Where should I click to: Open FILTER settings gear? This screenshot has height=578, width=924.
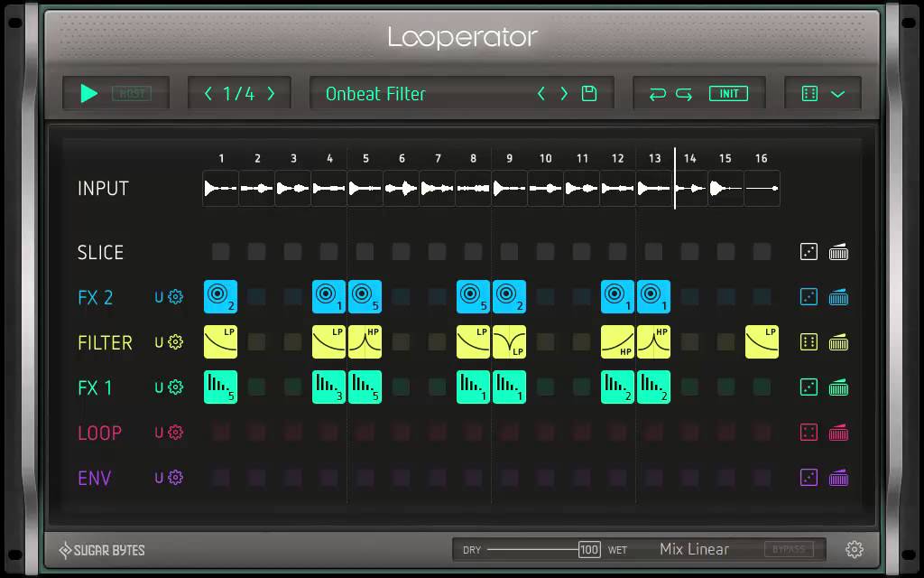[176, 342]
